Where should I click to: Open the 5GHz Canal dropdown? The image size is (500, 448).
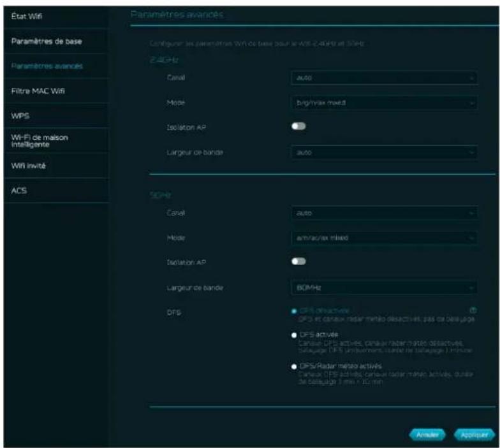point(384,213)
